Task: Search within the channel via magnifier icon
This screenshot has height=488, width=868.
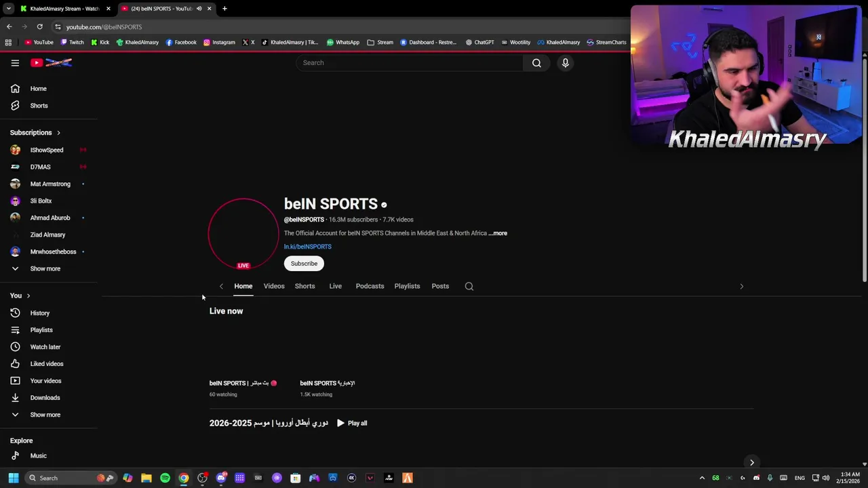Action: tap(469, 286)
